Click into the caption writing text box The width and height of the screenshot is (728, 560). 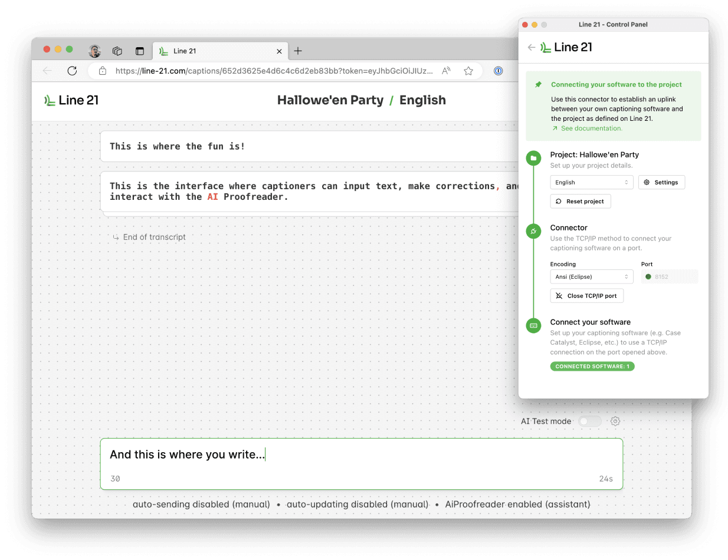coord(361,463)
